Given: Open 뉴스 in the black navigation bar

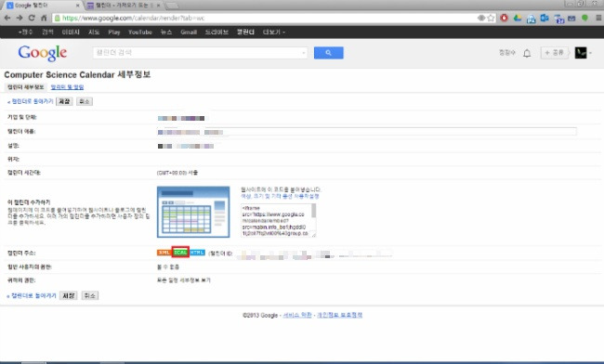Looking at the screenshot, I should (x=166, y=32).
